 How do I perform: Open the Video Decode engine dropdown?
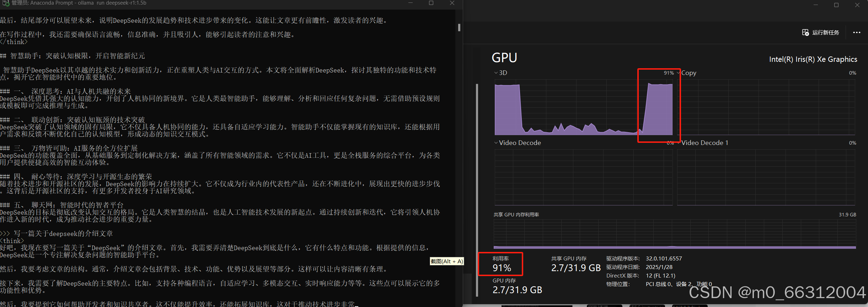pyautogui.click(x=496, y=143)
